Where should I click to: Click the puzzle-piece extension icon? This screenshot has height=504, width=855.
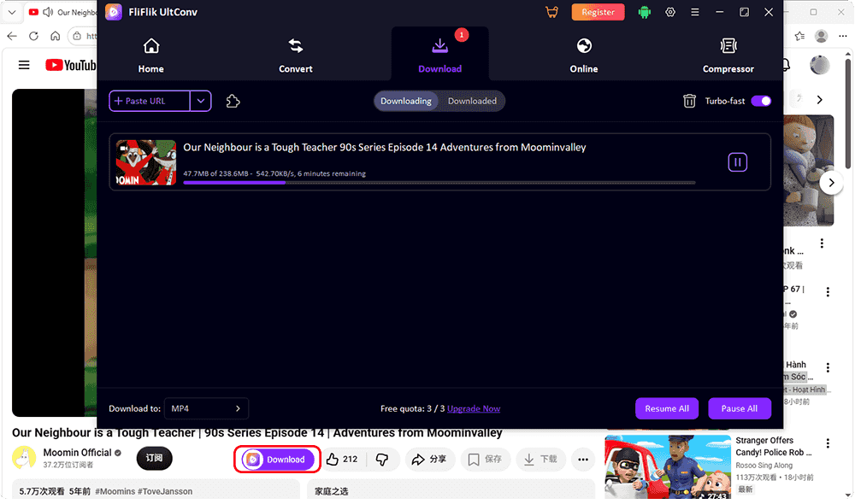coord(233,101)
